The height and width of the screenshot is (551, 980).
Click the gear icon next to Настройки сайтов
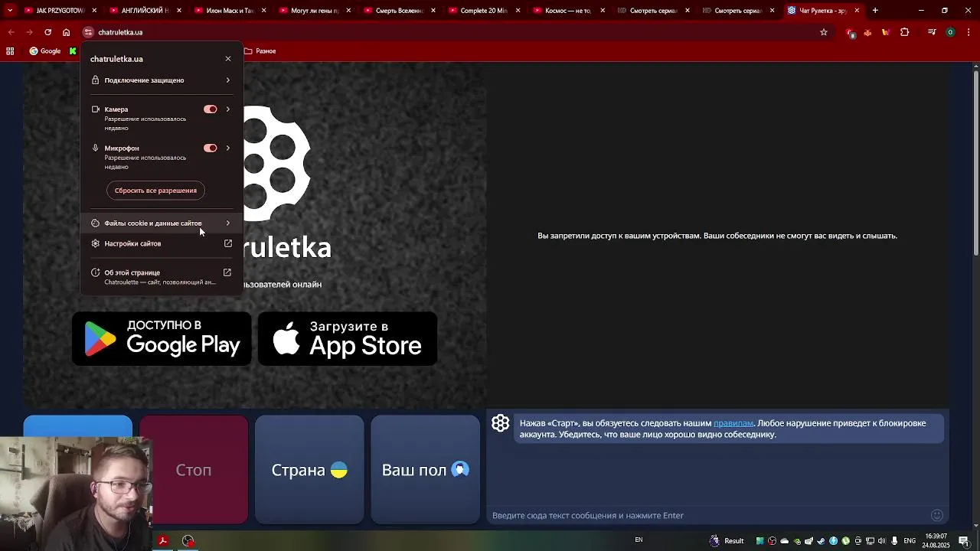pyautogui.click(x=95, y=243)
